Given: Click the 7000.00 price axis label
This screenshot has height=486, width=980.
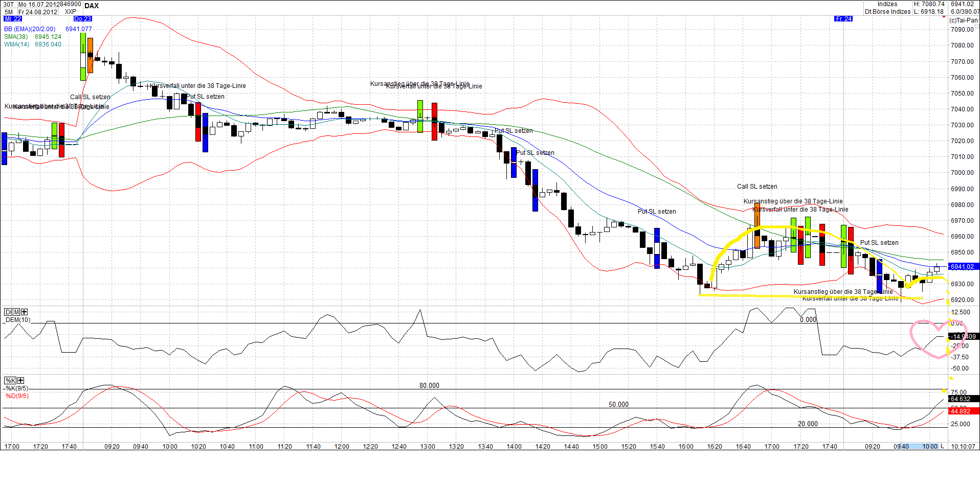Looking at the screenshot, I should 962,173.
